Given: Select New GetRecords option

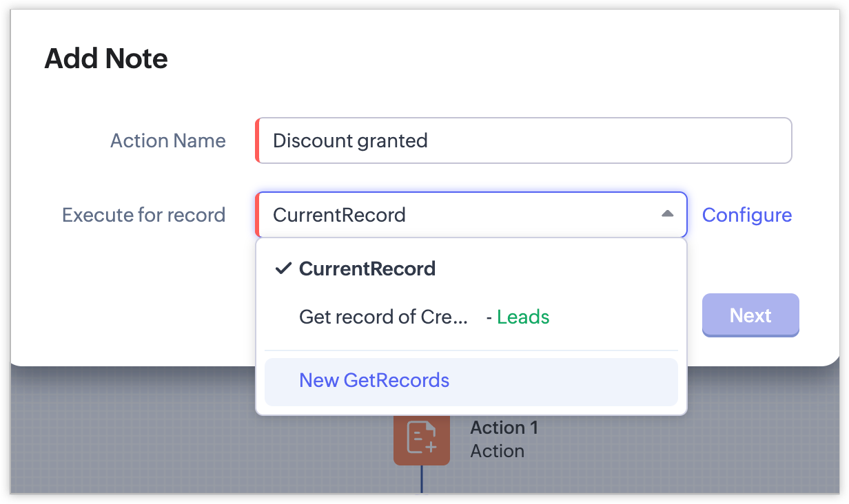Looking at the screenshot, I should [x=374, y=380].
